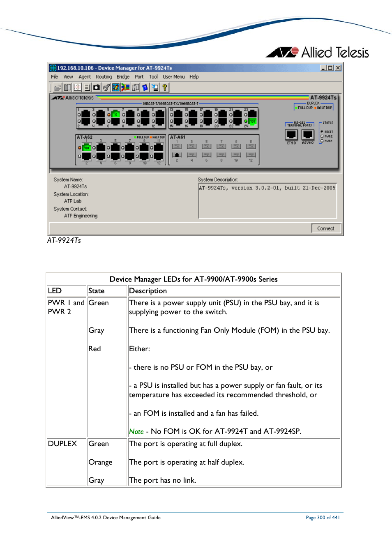Viewport: 392px width, 555px height.
Task: Click the text list toolbar icon
Action: [x=87, y=88]
